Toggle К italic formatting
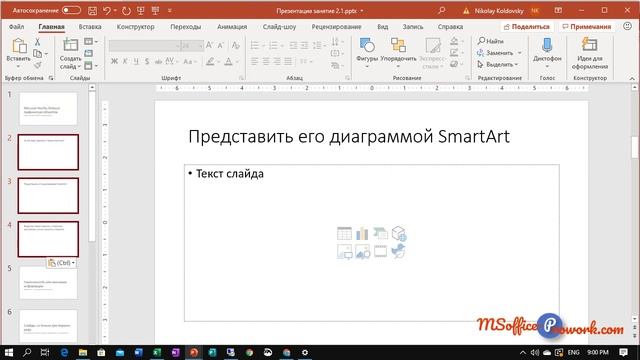This screenshot has height=360, width=640. [x=125, y=61]
